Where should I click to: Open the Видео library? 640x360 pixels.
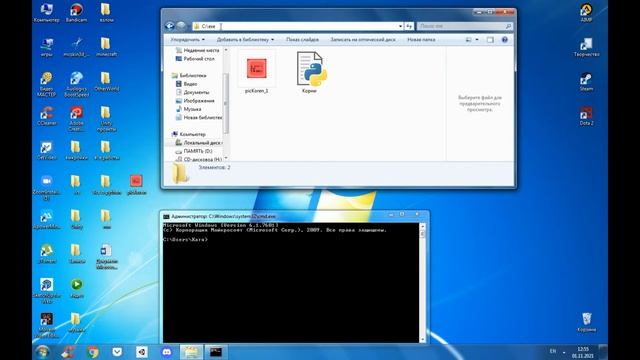pos(186,84)
